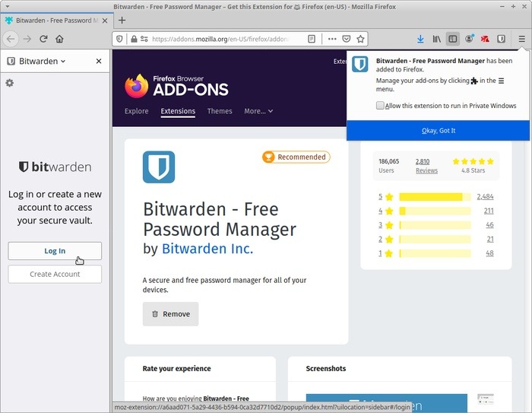
Task: Open the Firefox hamburger menu
Action: 521,39
